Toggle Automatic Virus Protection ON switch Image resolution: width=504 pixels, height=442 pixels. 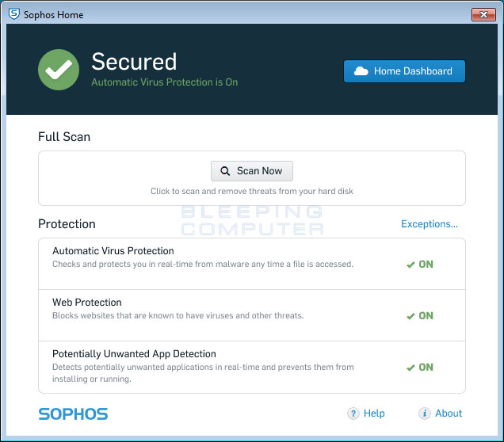(x=420, y=265)
